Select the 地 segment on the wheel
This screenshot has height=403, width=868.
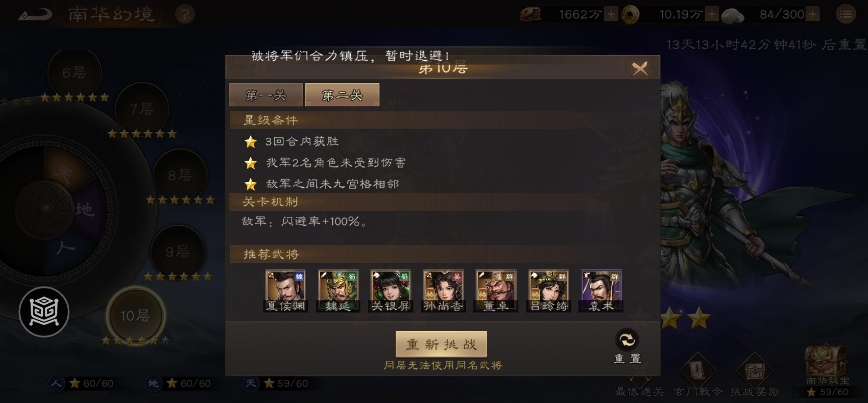(85, 210)
